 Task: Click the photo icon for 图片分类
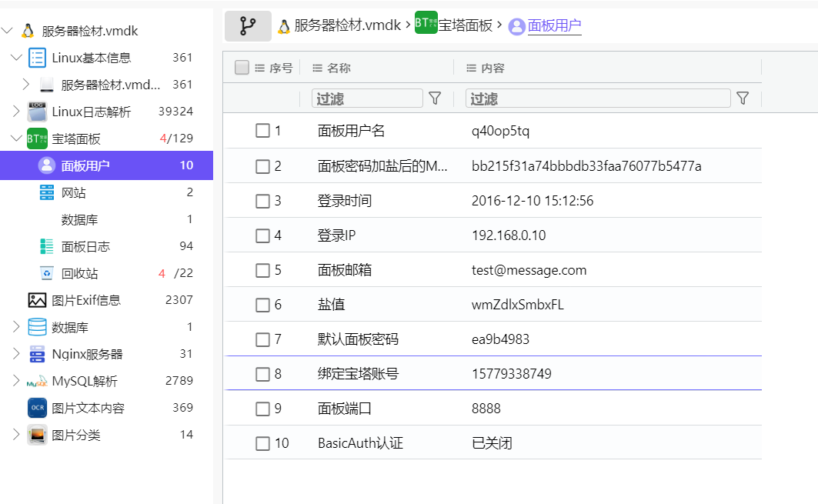pos(37,435)
